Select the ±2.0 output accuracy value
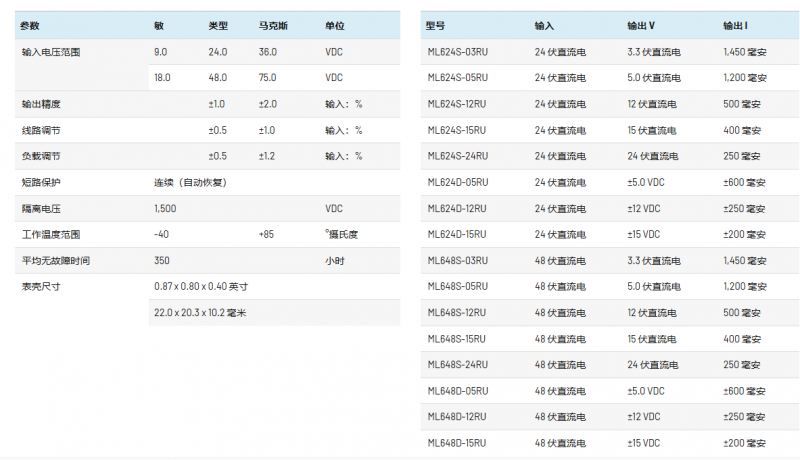This screenshot has width=800, height=460. point(268,104)
